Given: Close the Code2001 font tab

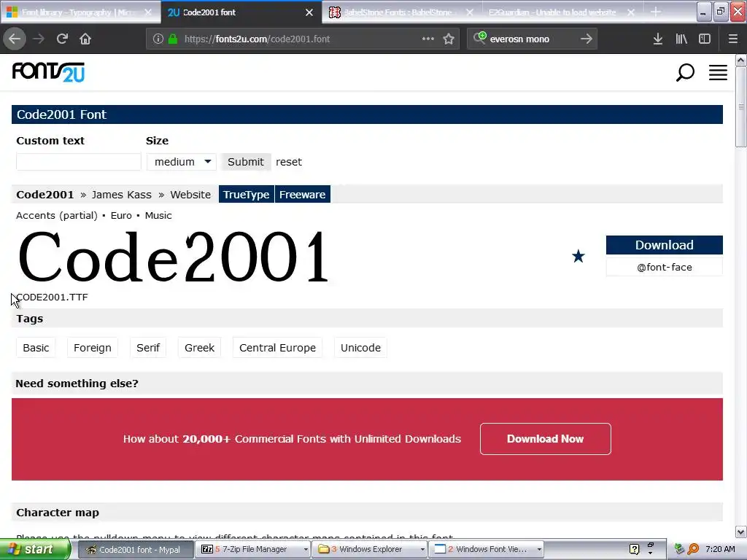Looking at the screenshot, I should pos(309,12).
